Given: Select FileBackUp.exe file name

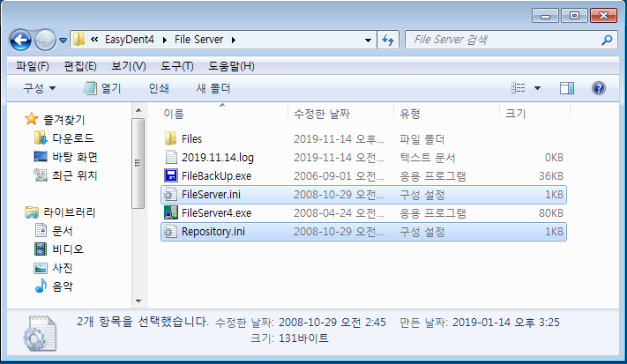Looking at the screenshot, I should (x=216, y=175).
